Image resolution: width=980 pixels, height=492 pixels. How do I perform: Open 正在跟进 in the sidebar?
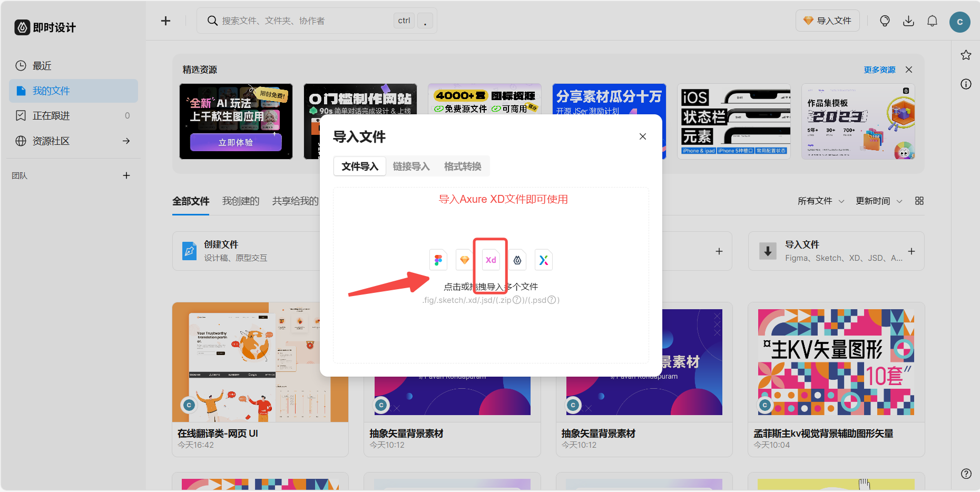[x=73, y=115]
